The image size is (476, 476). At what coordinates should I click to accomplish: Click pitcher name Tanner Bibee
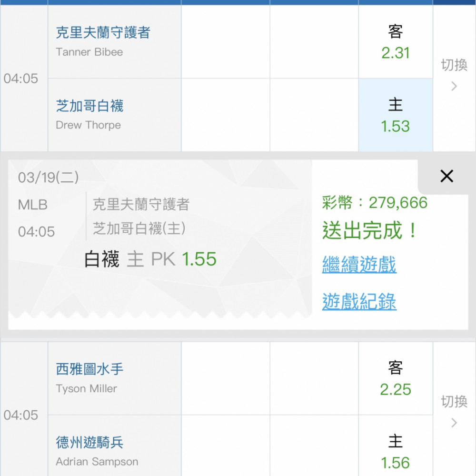pyautogui.click(x=89, y=52)
